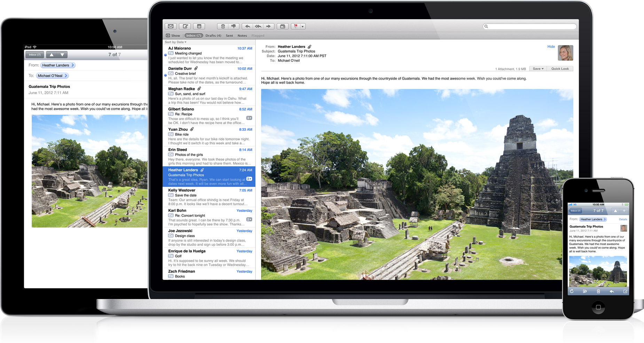
Task: Select Erin Steed's Photos of the girls
Action: coord(209,156)
